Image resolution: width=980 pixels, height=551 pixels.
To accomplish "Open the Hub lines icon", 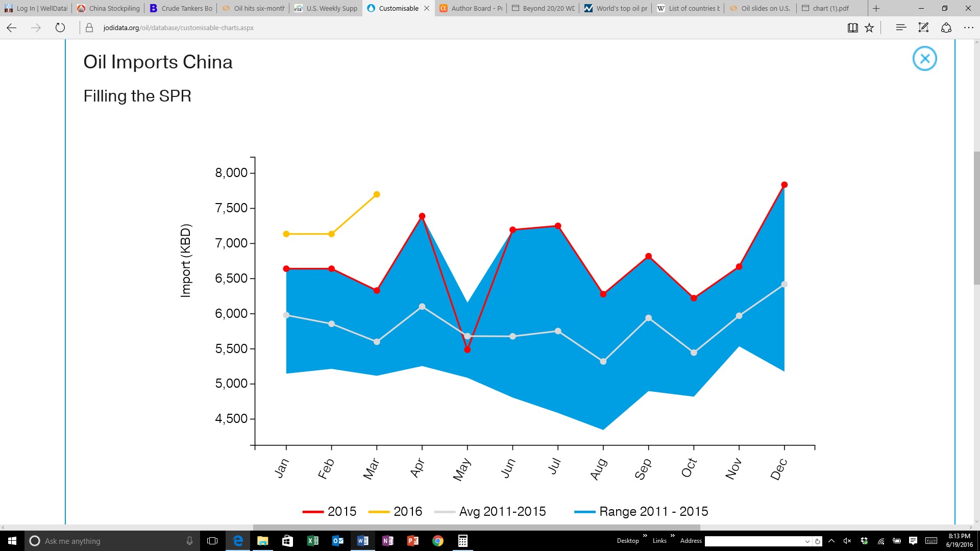I will 901,28.
